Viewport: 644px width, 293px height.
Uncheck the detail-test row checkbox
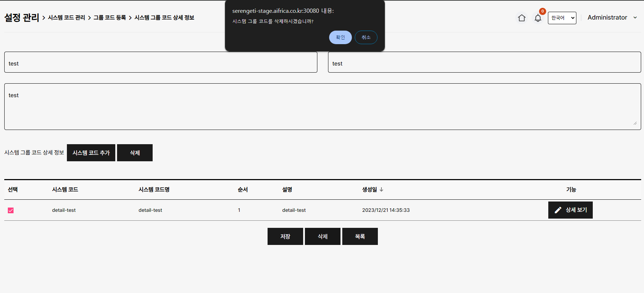point(11,210)
